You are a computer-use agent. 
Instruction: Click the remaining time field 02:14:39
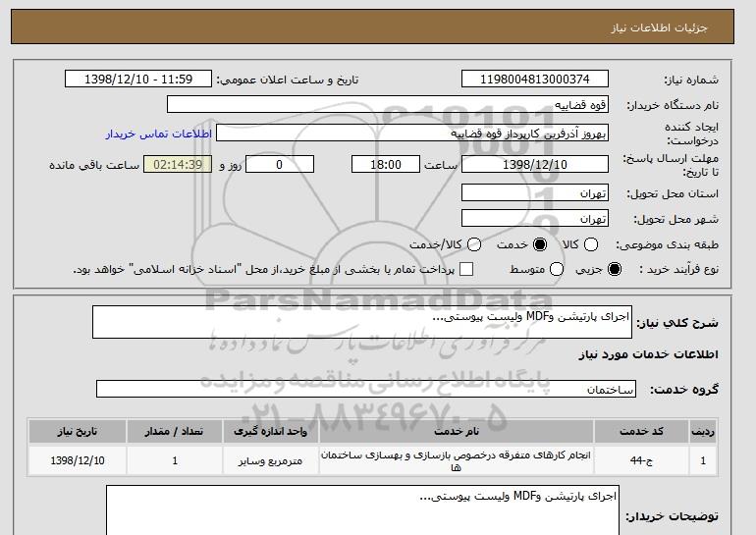point(178,164)
